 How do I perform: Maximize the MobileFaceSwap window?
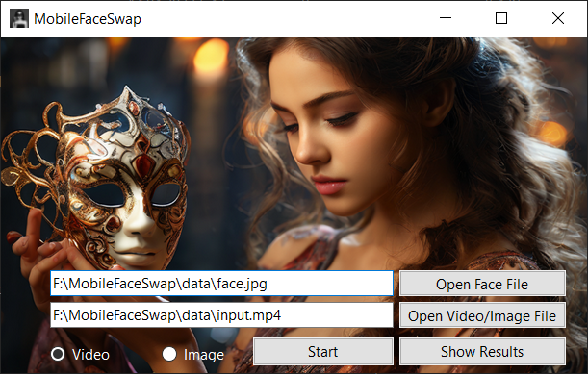click(501, 18)
